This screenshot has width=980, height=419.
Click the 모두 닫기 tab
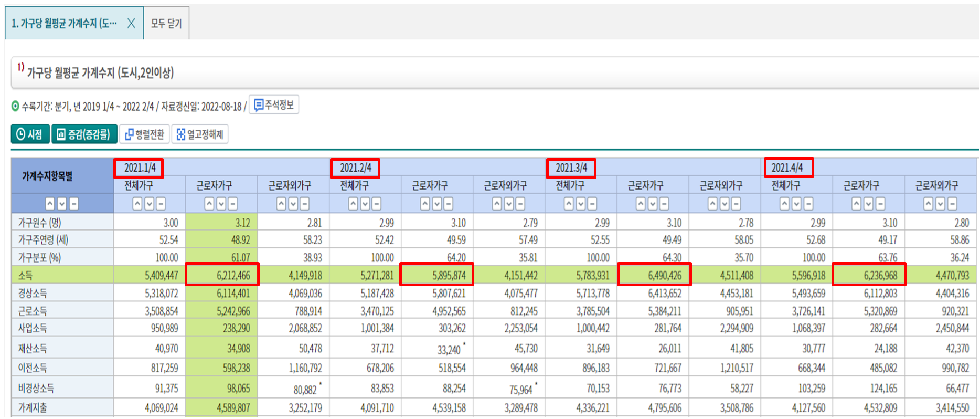(166, 23)
